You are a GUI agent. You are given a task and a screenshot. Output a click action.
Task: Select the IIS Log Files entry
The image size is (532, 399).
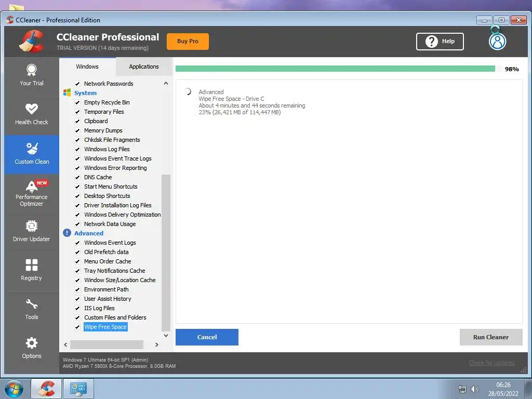(99, 308)
